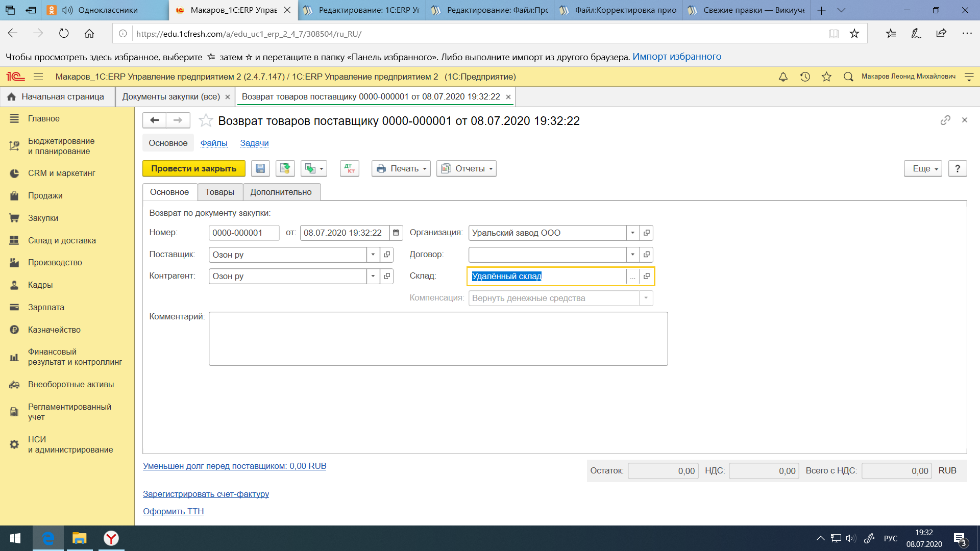Select the Основное form tab
The image size is (980, 551).
click(x=169, y=192)
